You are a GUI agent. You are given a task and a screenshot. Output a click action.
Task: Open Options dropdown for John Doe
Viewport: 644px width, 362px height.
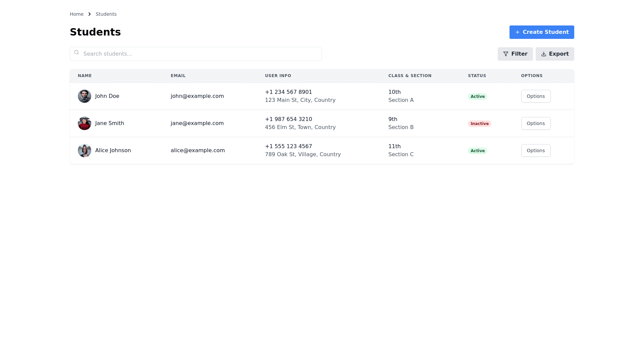click(536, 96)
